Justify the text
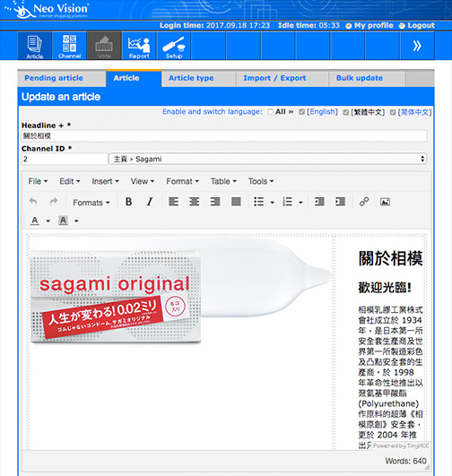This screenshot has width=452, height=476. pos(236,202)
